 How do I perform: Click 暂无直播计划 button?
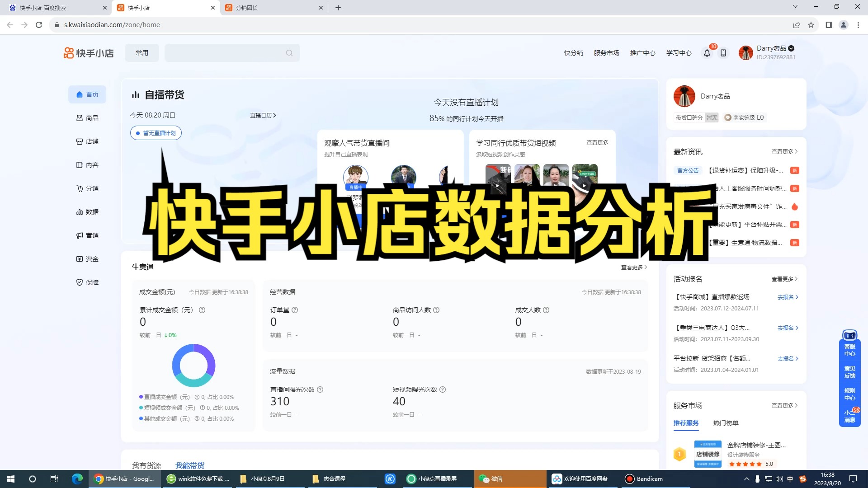tap(156, 133)
